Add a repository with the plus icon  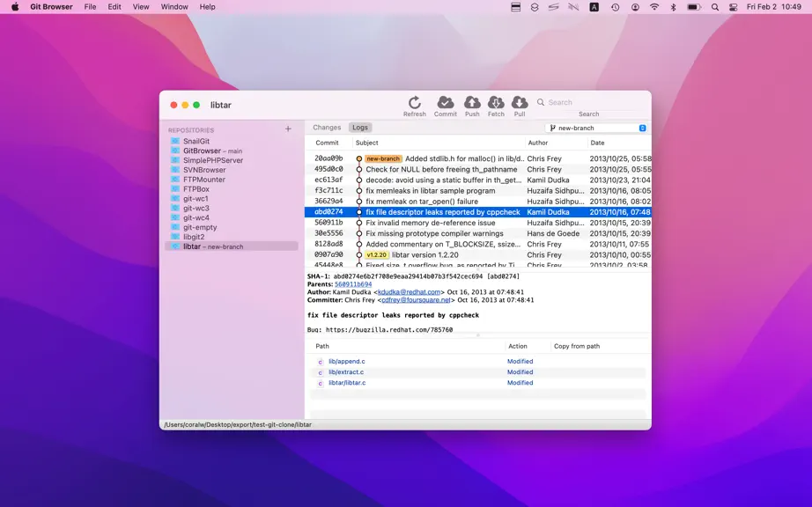point(288,129)
